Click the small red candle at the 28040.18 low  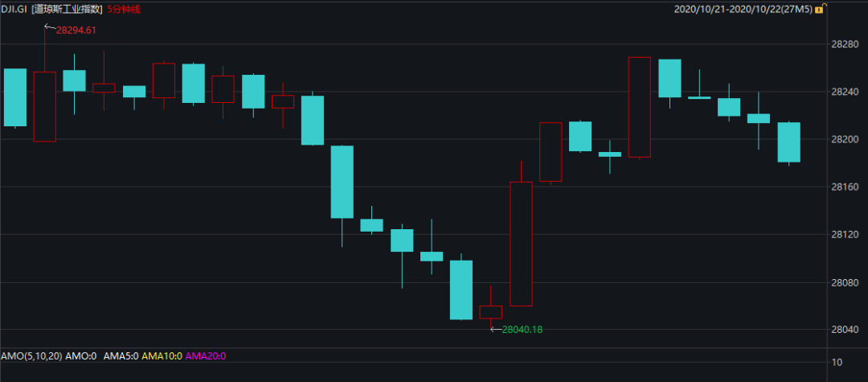coord(491,312)
